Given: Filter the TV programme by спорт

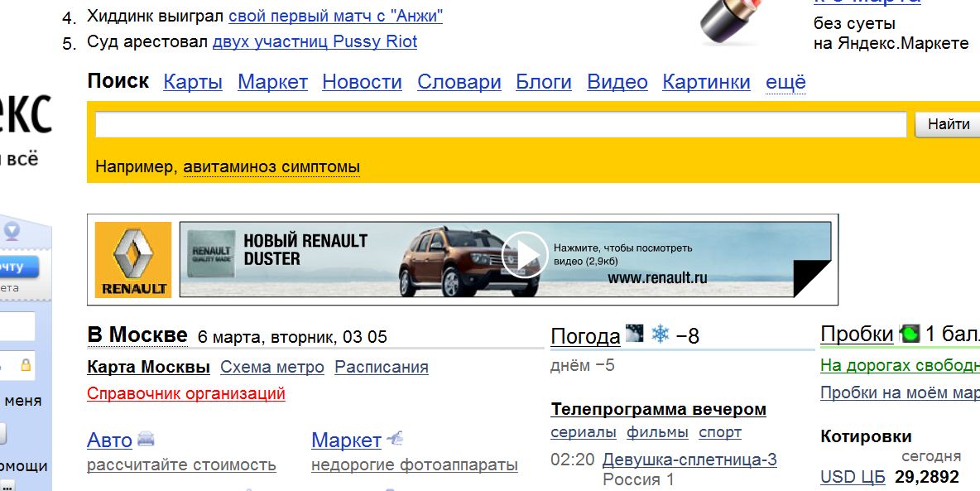Looking at the screenshot, I should (x=720, y=432).
